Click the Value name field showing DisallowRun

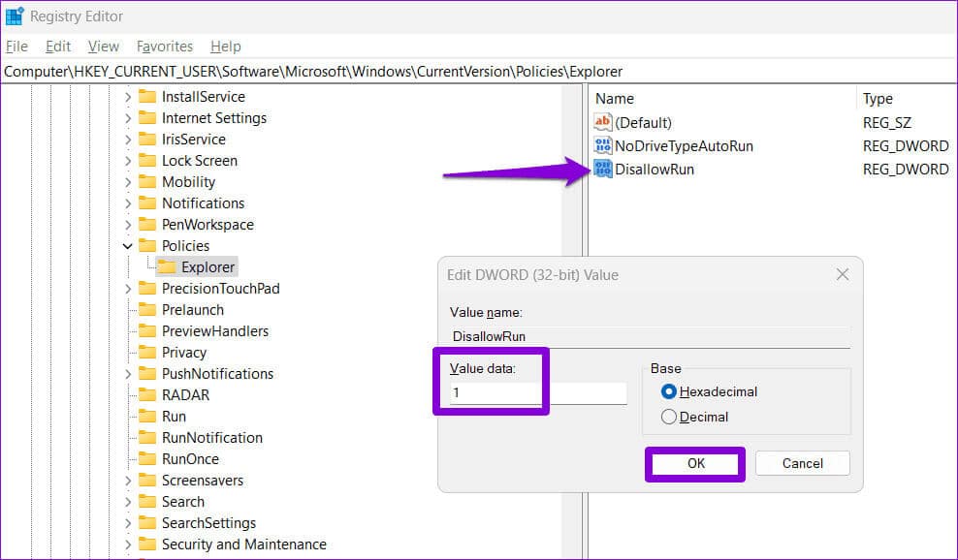point(650,336)
